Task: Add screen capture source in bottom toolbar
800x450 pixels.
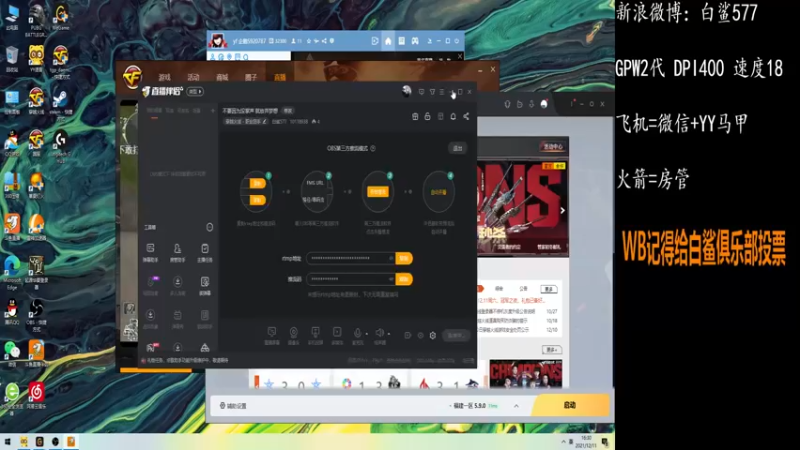Action: pyautogui.click(x=271, y=335)
